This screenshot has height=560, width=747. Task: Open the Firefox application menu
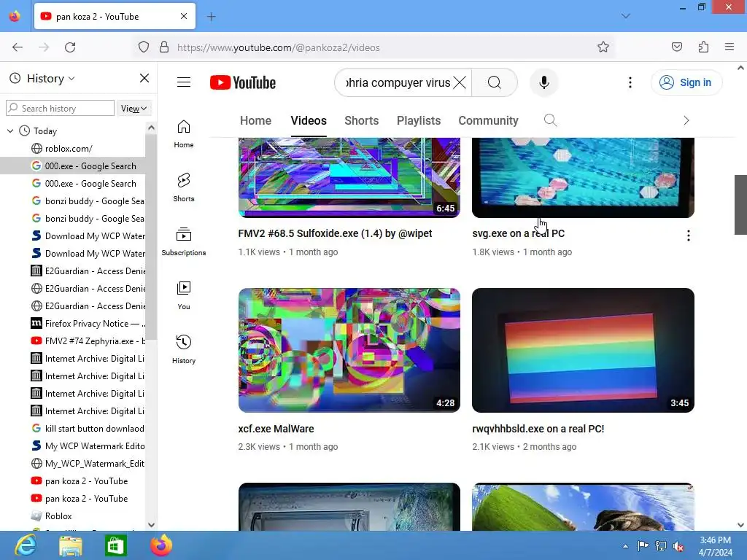coord(729,47)
